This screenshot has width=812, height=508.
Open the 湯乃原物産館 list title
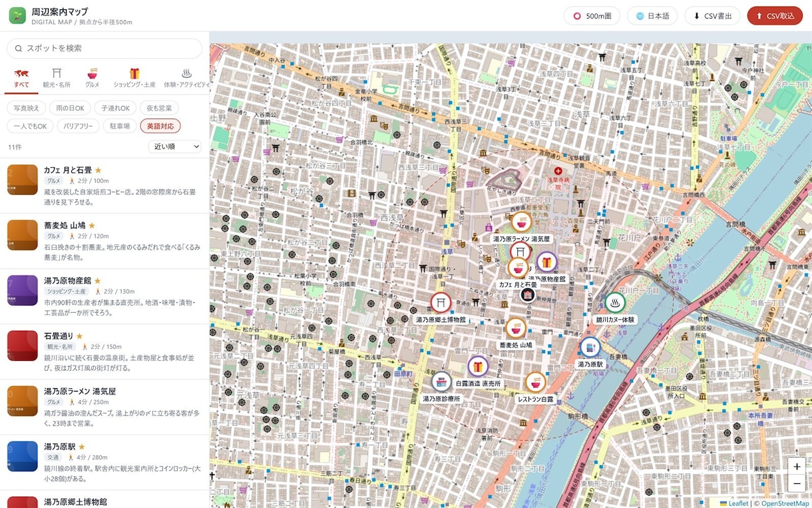68,281
